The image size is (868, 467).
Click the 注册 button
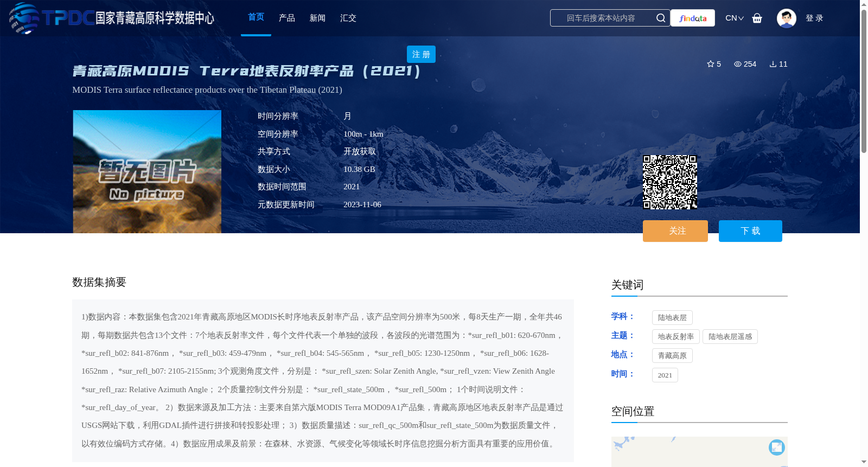click(x=421, y=54)
